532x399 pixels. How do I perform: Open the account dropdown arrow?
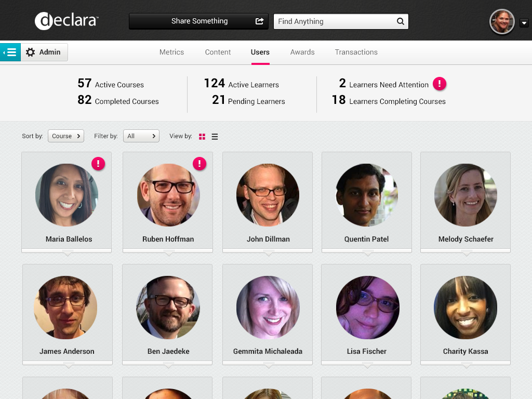(524, 23)
